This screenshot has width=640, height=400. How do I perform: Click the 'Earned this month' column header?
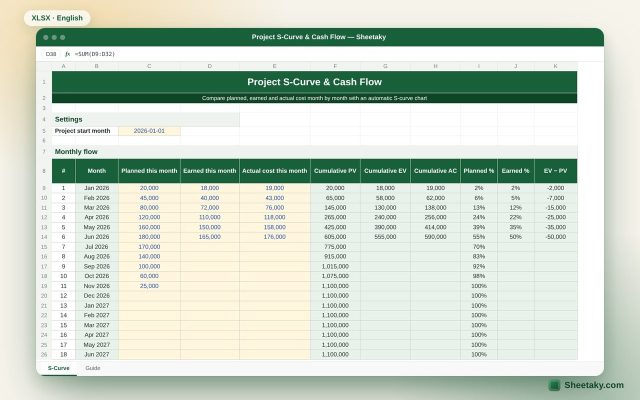point(210,171)
